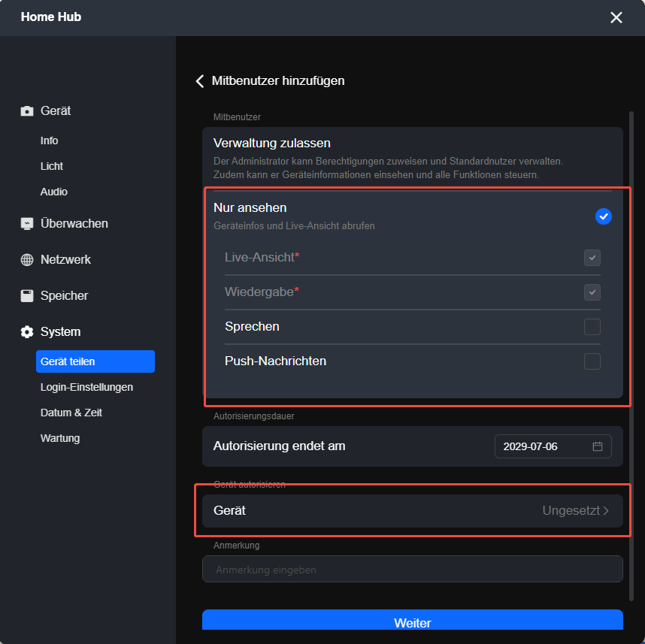The width and height of the screenshot is (645, 644).
Task: Click the Speicher storage icon
Action: coord(27,295)
